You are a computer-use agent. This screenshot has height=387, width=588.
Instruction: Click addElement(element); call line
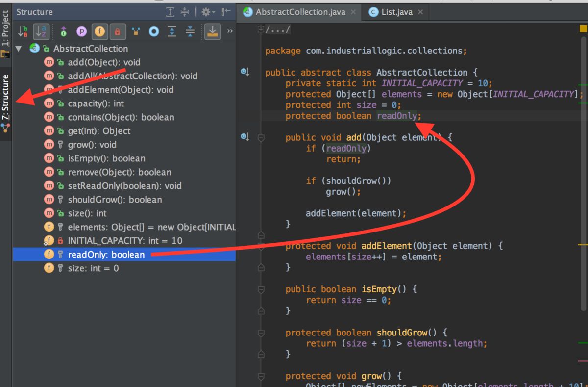356,213
